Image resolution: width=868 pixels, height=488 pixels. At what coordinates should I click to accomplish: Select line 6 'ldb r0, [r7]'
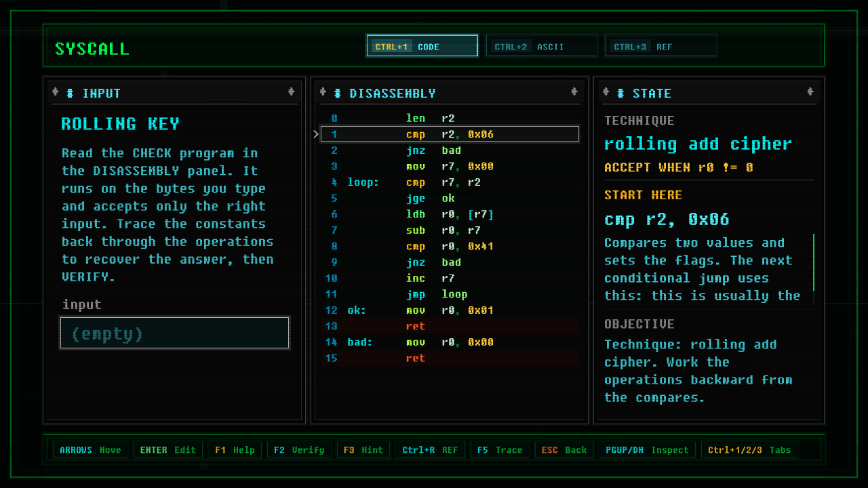450,214
